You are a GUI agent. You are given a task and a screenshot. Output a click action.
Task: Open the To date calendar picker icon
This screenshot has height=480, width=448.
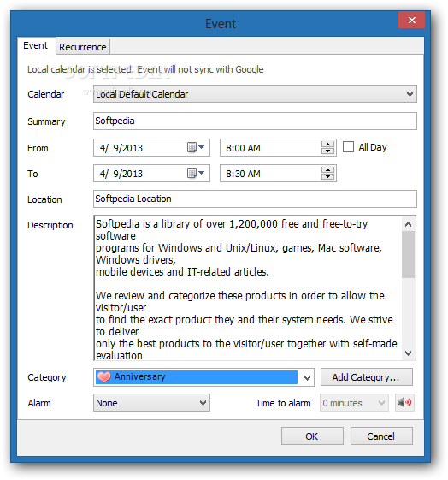pyautogui.click(x=196, y=174)
